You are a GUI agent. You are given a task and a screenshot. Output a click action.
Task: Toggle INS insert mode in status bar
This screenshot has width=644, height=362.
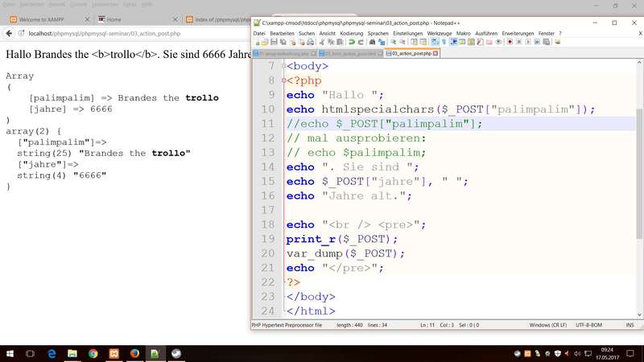[x=628, y=324]
